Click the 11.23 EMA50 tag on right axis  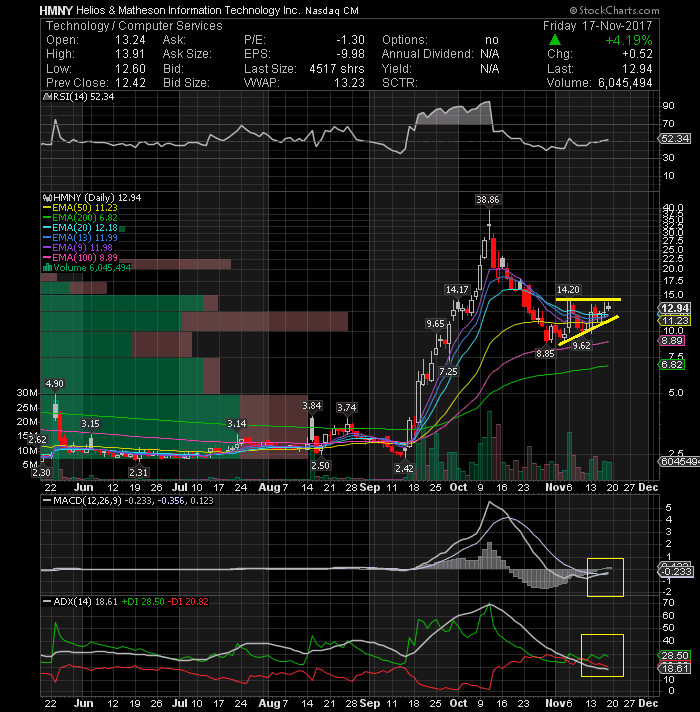pos(675,321)
